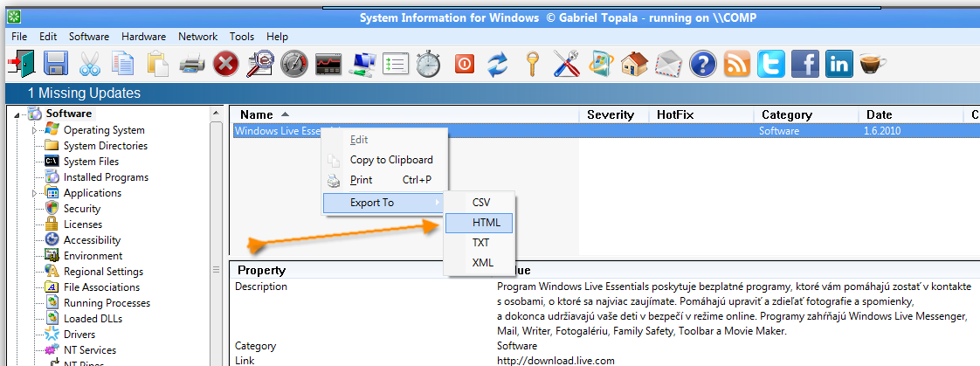Sort by the Severity column header
The image size is (980, 366).
(614, 115)
